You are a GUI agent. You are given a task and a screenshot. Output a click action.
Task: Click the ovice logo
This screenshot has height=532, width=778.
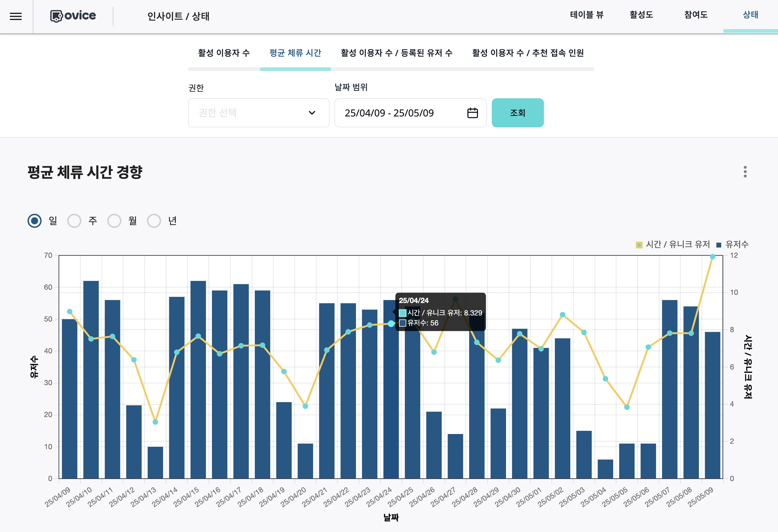tap(73, 16)
